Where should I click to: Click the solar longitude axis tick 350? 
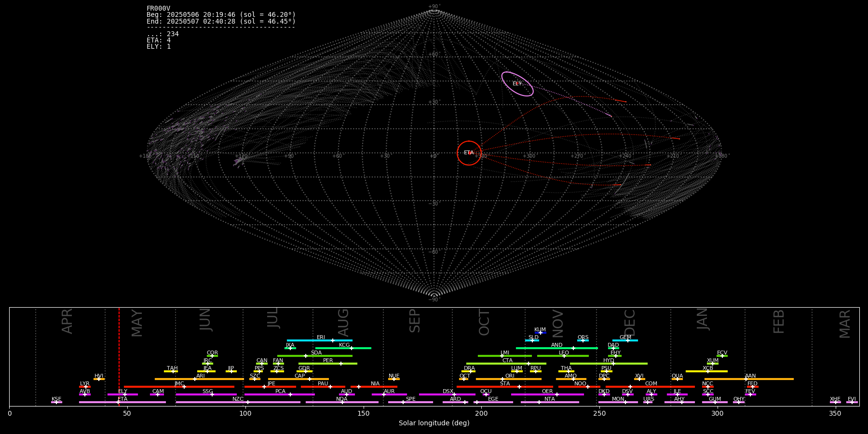[x=835, y=413]
